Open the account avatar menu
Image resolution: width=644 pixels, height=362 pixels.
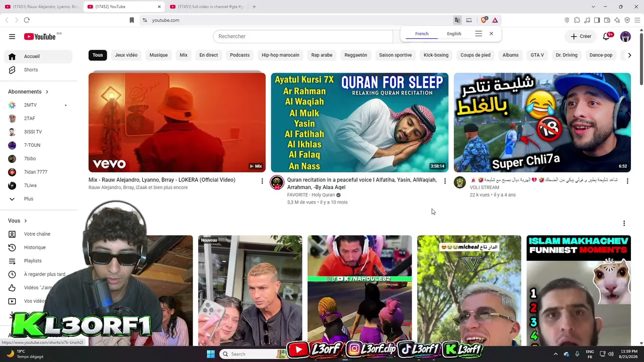click(625, 36)
